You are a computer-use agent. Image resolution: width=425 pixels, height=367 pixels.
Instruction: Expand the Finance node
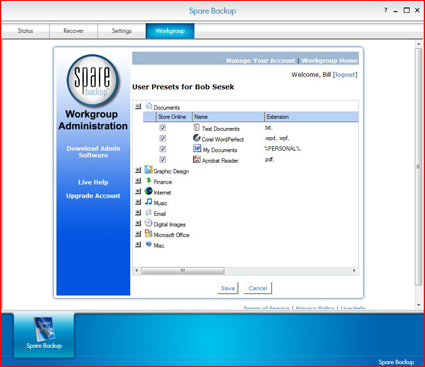138,181
